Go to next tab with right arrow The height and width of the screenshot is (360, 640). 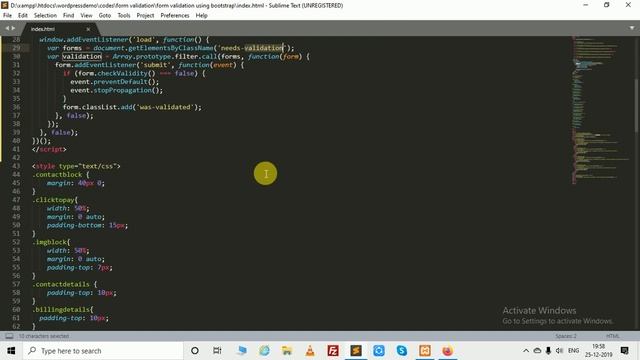[13, 28]
